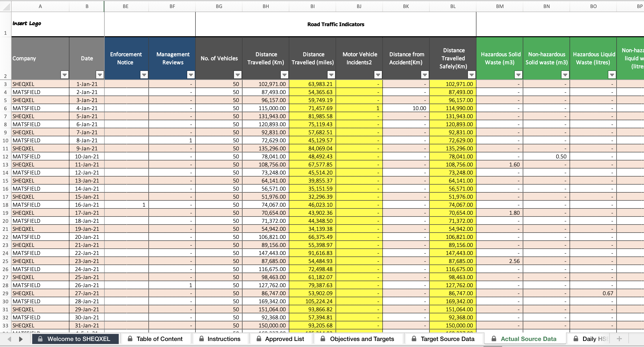Open Hazardous Solid Waste (m3) filter dropdown
644x347 pixels.
pyautogui.click(x=518, y=75)
